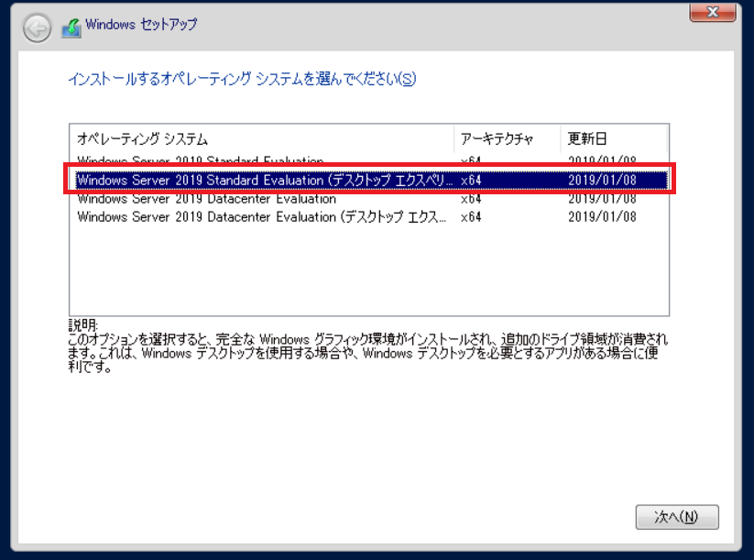Image resolution: width=754 pixels, height=560 pixels.
Task: Click the アーキテクチャ column header
Action: click(507, 138)
